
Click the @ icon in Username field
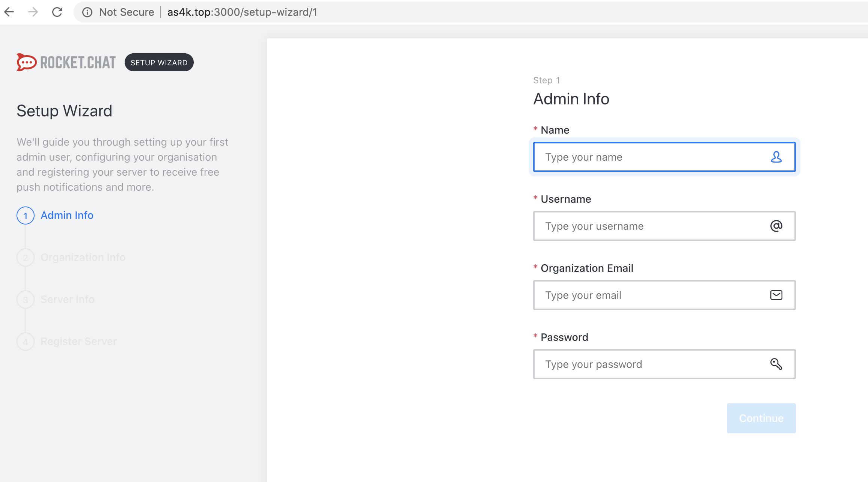(x=776, y=226)
